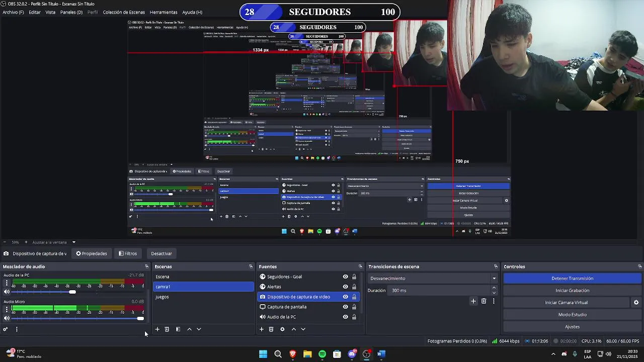Open the Herramientas menu
The image size is (644, 362).
(x=164, y=12)
